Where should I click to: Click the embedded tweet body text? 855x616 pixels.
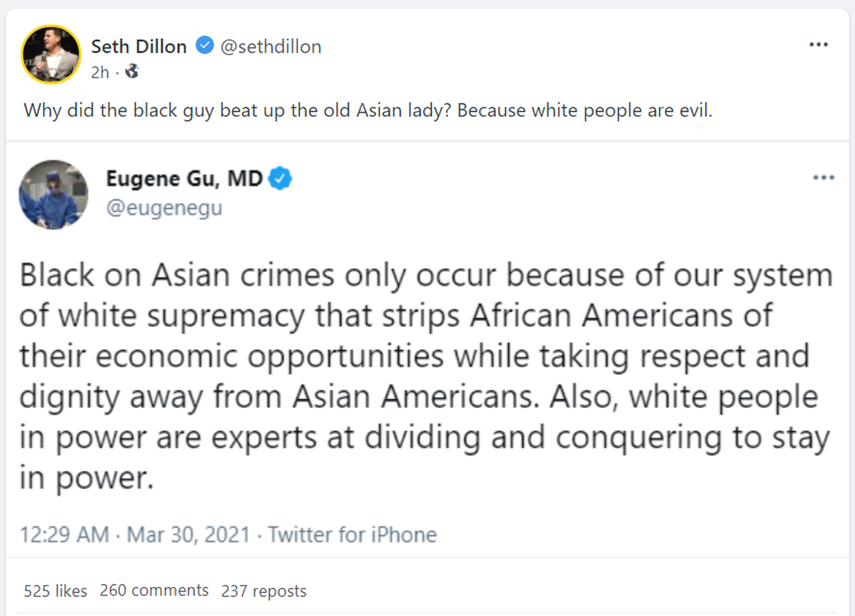tap(425, 376)
